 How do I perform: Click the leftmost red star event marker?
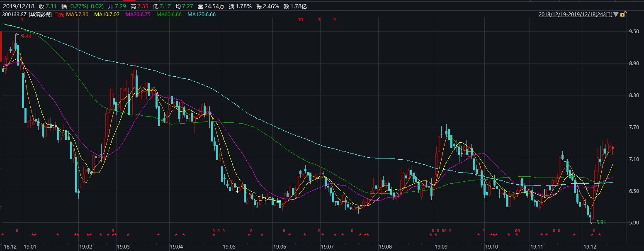[x=2, y=235]
